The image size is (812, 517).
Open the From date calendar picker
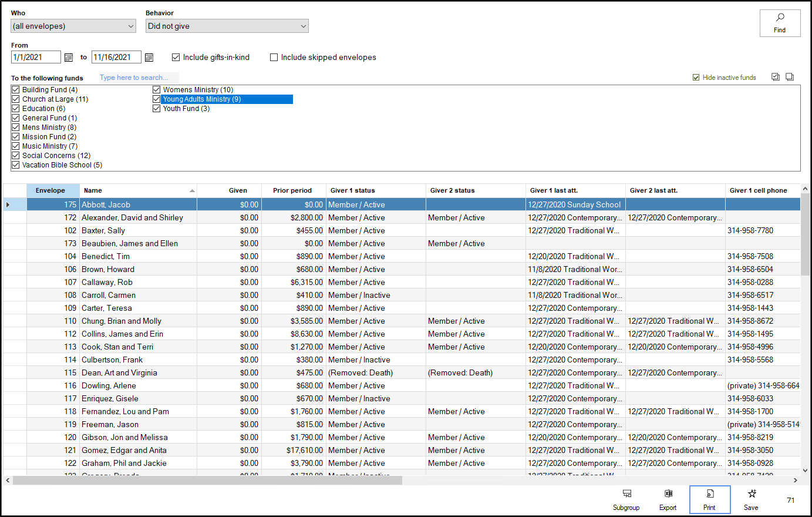click(69, 58)
